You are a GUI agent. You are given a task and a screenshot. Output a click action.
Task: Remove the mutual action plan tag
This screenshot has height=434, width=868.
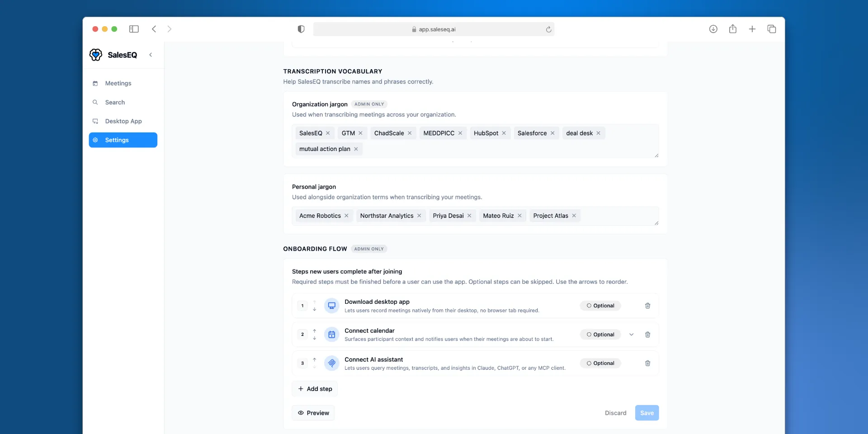tap(356, 149)
